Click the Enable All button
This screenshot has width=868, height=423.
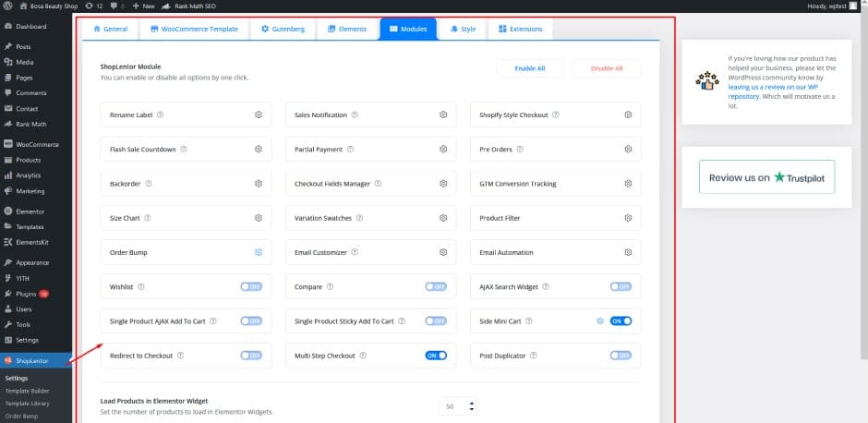click(x=530, y=68)
